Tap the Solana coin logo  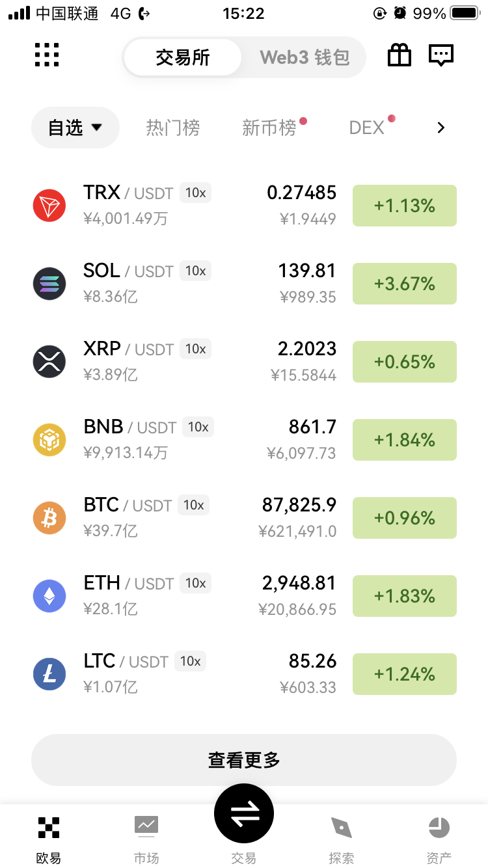(x=49, y=284)
